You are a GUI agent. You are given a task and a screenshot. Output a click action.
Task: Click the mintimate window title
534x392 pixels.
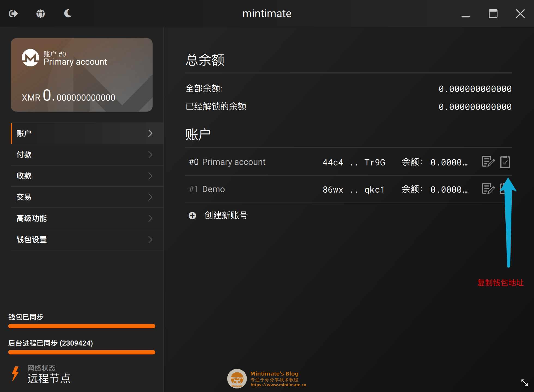[267, 14]
